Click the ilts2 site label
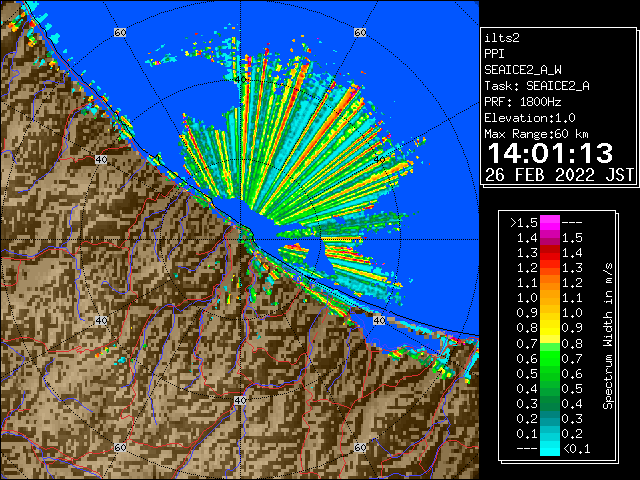Screen dimensions: 640x480 coord(502,38)
